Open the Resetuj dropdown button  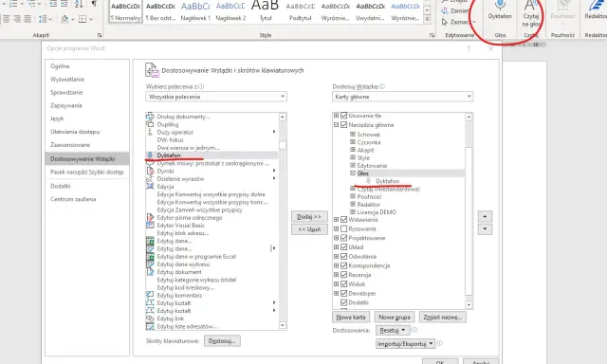[393, 330]
